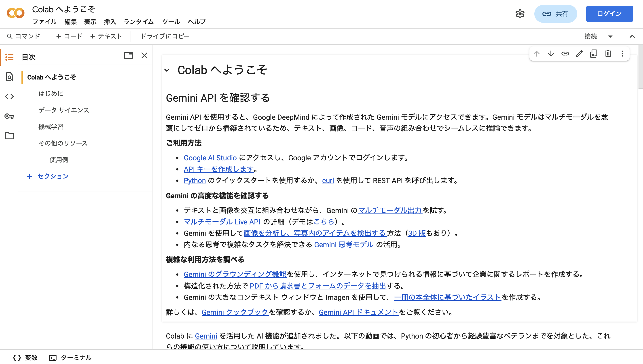Click the Colab logo icon
The width and height of the screenshot is (643, 364).
point(15,13)
